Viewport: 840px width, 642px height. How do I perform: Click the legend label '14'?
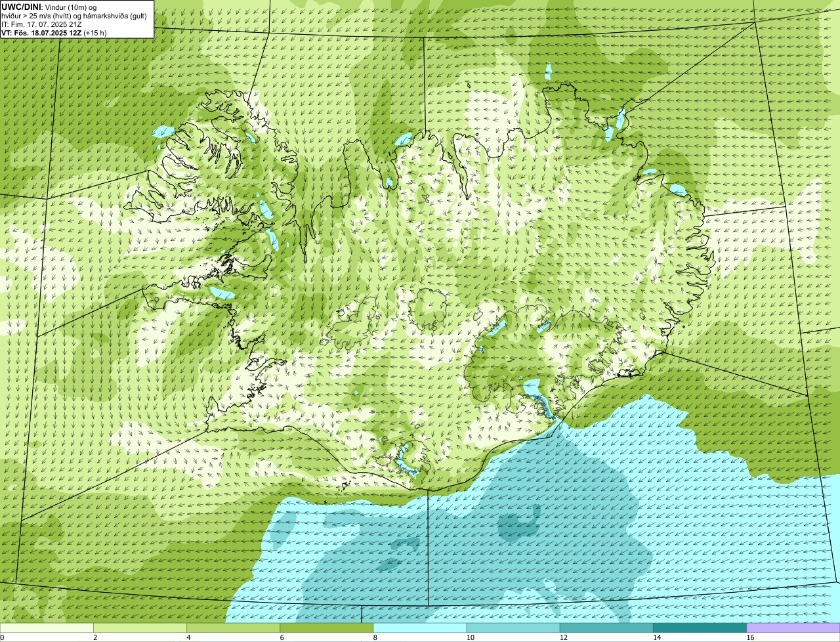click(x=657, y=637)
